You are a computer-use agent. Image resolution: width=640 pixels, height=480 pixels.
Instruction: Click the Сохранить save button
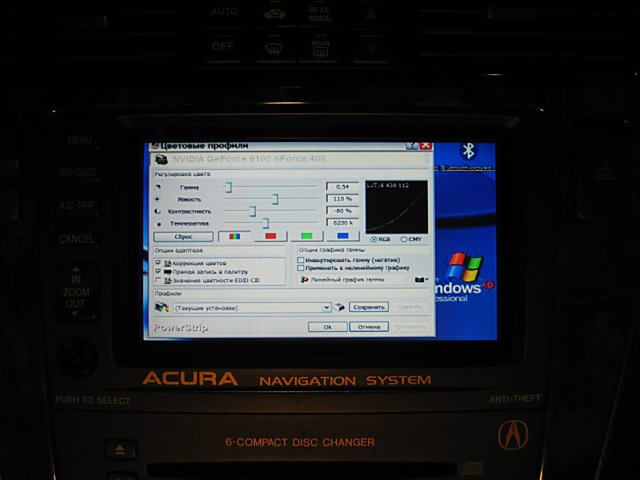(x=369, y=307)
